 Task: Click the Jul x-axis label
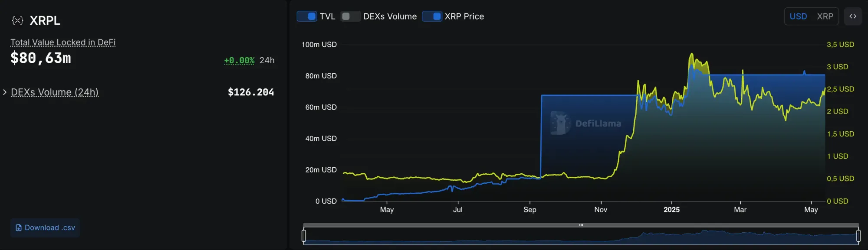[458, 210]
